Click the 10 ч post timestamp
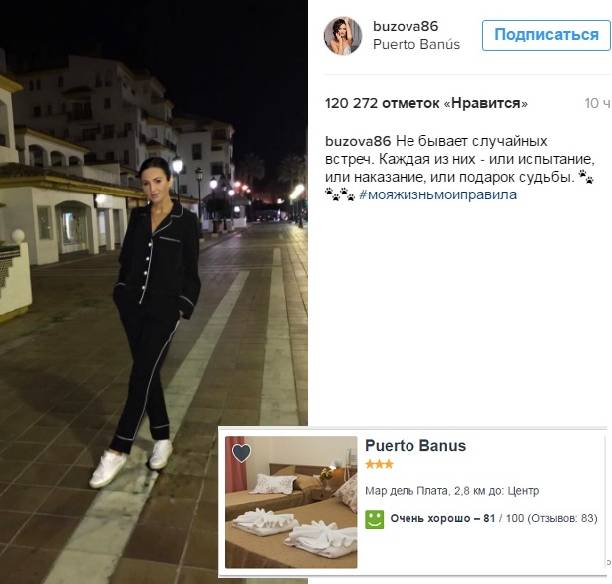612x584 pixels. (x=598, y=103)
